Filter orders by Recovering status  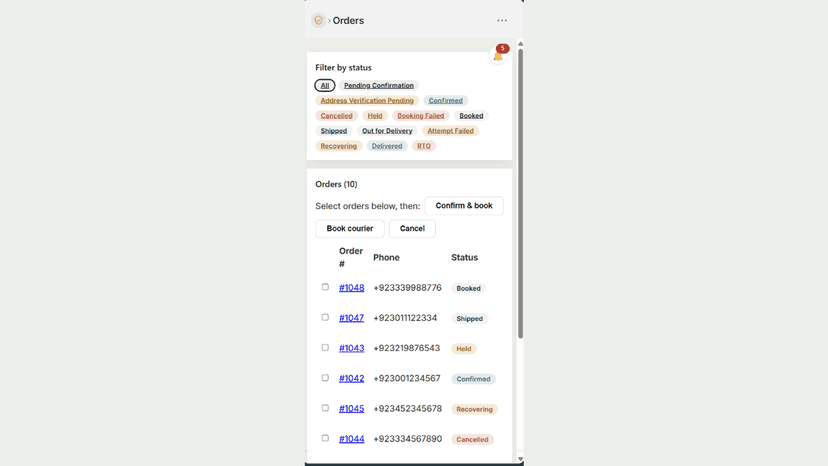[338, 146]
